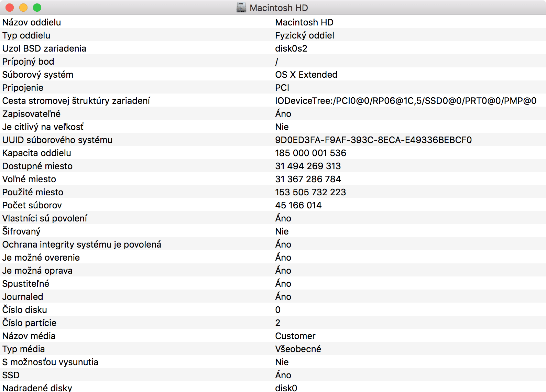This screenshot has height=392, width=546.
Task: Select the file system UUID value
Action: click(373, 140)
